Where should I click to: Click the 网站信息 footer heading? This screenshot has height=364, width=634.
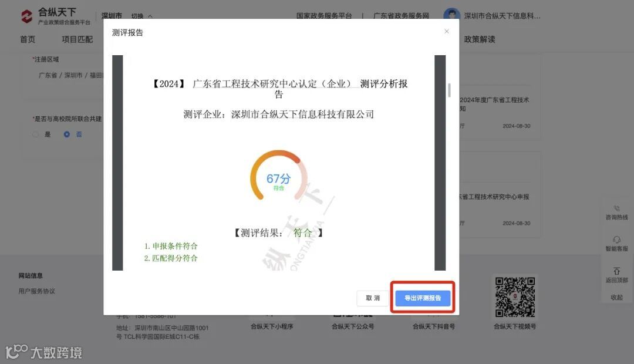[x=31, y=275]
